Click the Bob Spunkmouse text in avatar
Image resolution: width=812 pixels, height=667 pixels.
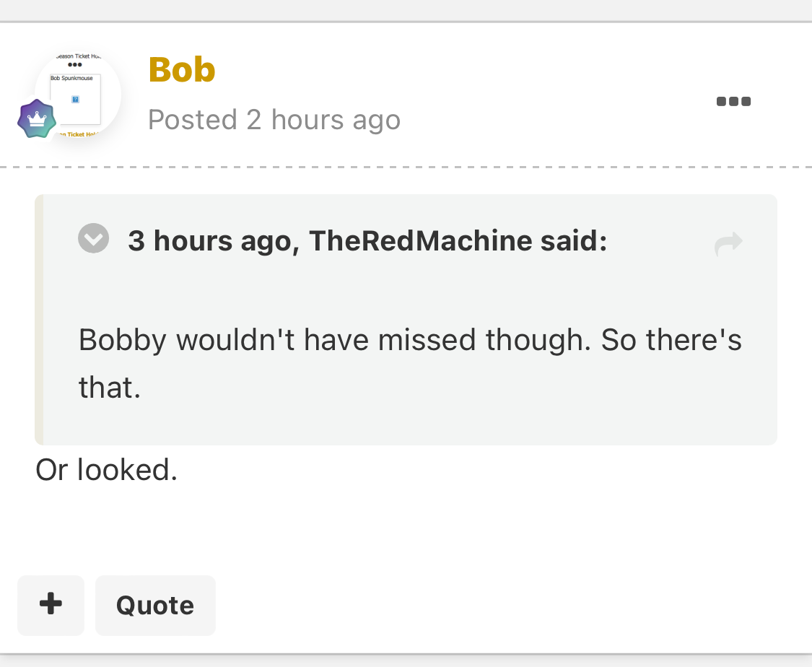(x=71, y=78)
